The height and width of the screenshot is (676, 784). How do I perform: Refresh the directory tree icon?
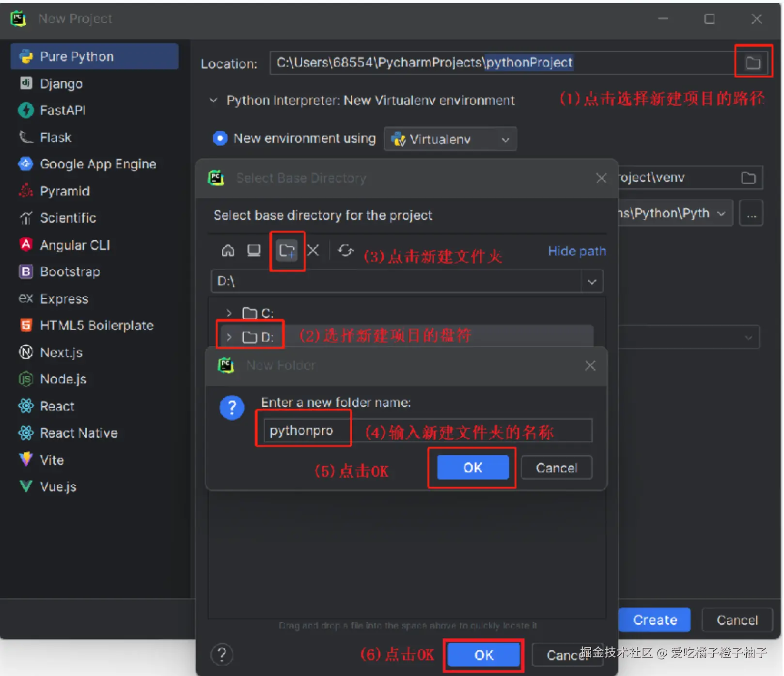[x=345, y=251]
